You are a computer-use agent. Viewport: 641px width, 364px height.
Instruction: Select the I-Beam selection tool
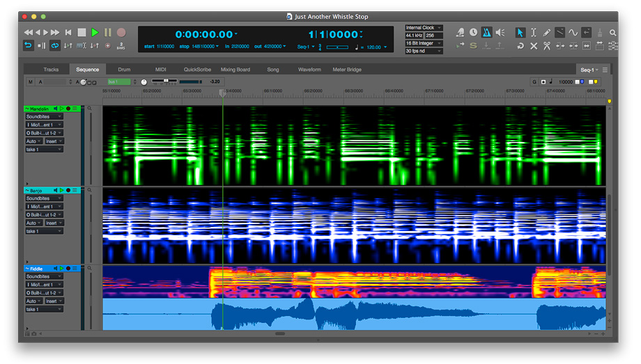(x=534, y=32)
